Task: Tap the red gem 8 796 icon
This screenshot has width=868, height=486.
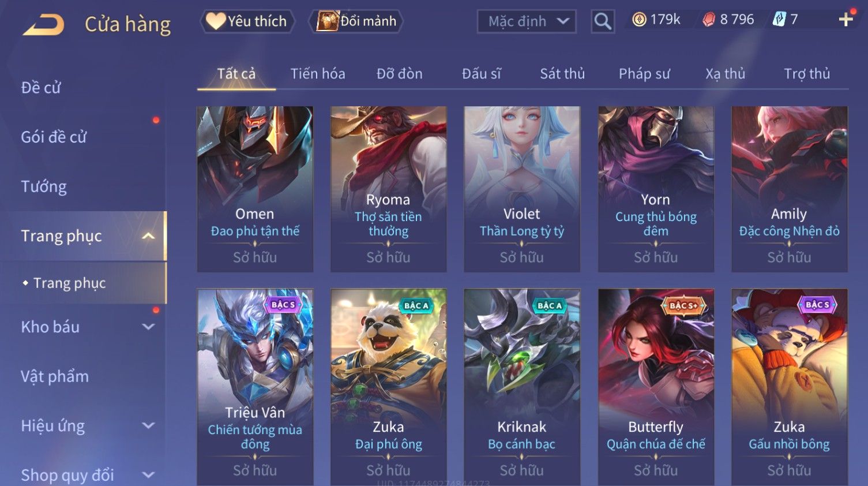Action: click(709, 20)
